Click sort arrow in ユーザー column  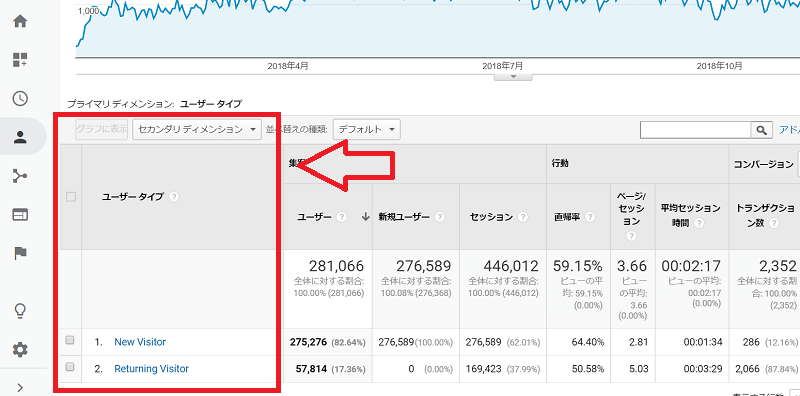[x=365, y=217]
